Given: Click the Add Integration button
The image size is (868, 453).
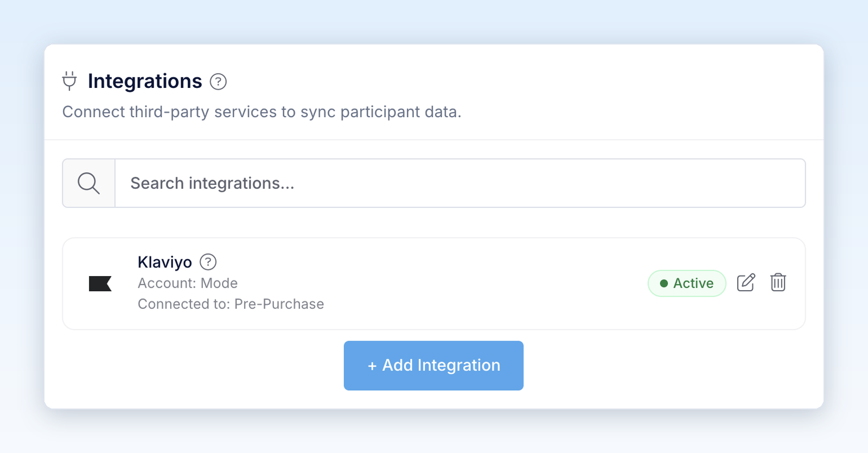Looking at the screenshot, I should point(433,366).
